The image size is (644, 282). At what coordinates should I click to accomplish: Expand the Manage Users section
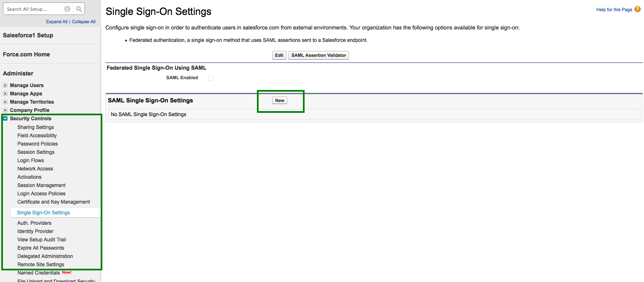5,85
